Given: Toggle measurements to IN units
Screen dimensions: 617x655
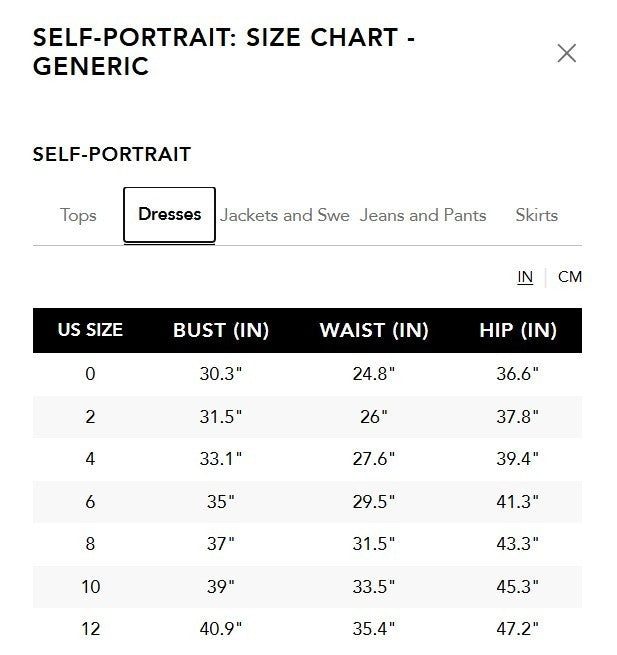Looking at the screenshot, I should click(525, 277).
